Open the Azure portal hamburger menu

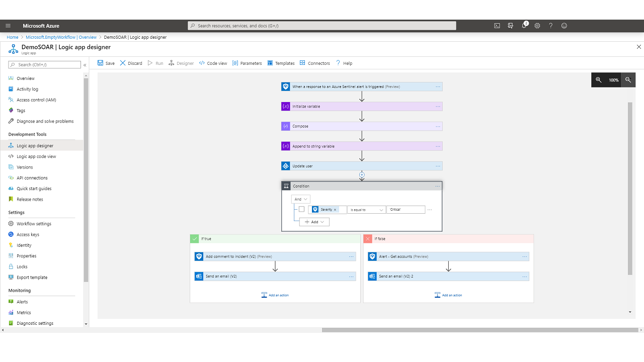pos(8,26)
